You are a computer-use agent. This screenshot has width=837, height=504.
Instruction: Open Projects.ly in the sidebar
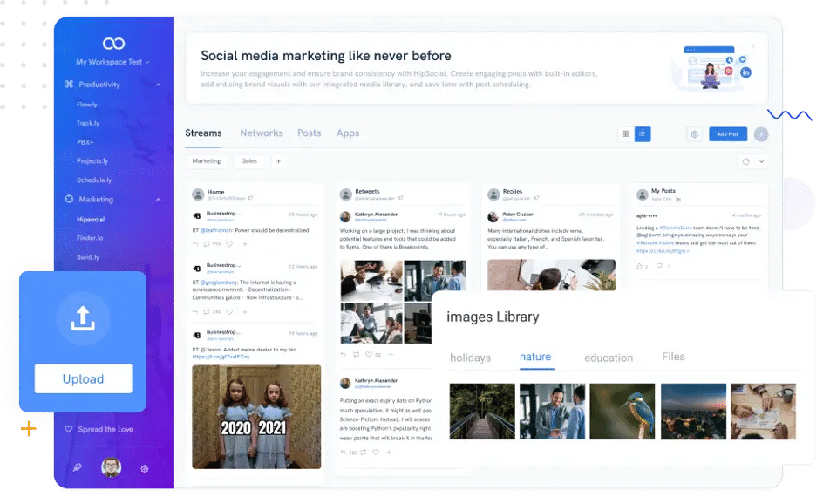click(92, 161)
